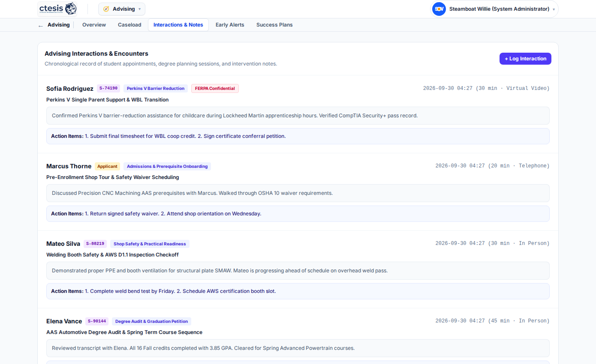Viewport: 596px width, 364px height.
Task: Click the Telephone timestamp for Marcus
Action: [492, 166]
